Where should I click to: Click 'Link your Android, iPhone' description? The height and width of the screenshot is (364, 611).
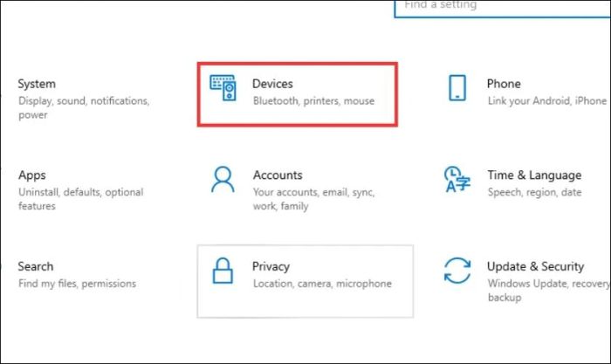coord(547,101)
